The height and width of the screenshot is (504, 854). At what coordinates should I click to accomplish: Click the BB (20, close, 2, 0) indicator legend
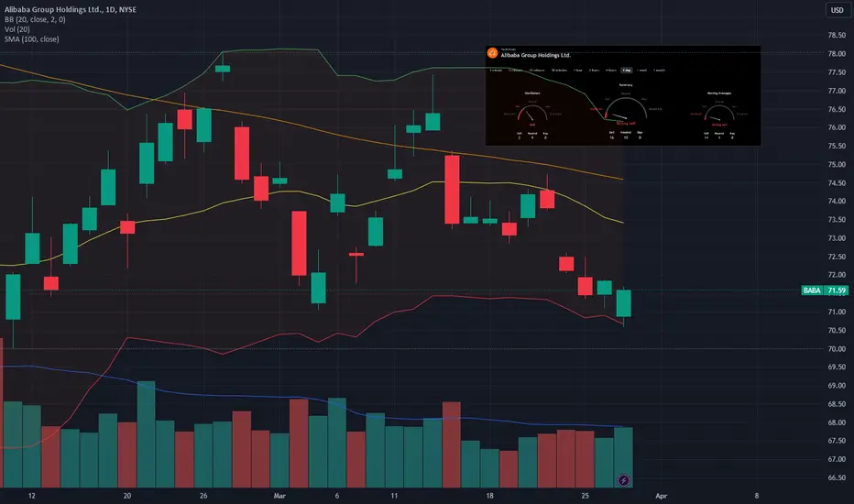pos(35,19)
